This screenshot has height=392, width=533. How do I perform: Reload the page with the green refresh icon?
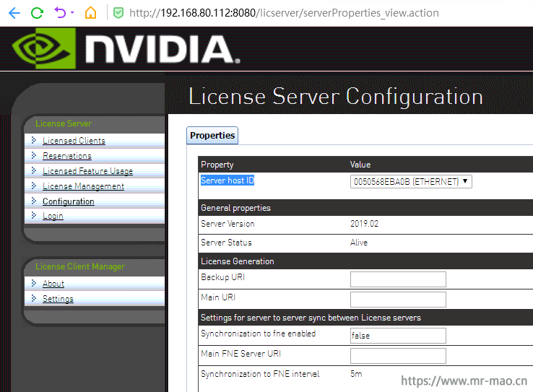(x=37, y=13)
